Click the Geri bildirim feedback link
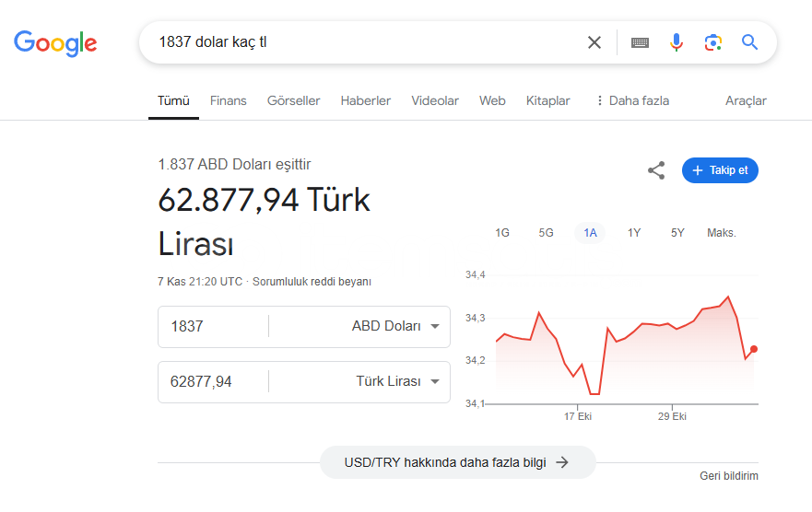The image size is (812, 512). click(x=729, y=476)
